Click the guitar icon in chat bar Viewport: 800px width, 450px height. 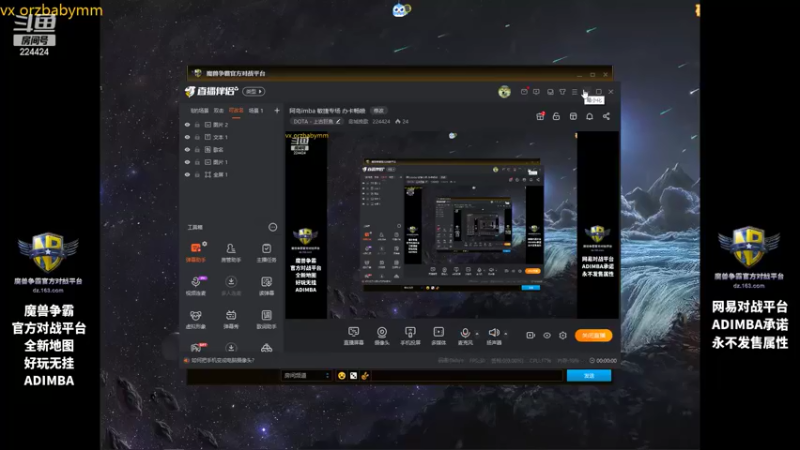click(365, 376)
